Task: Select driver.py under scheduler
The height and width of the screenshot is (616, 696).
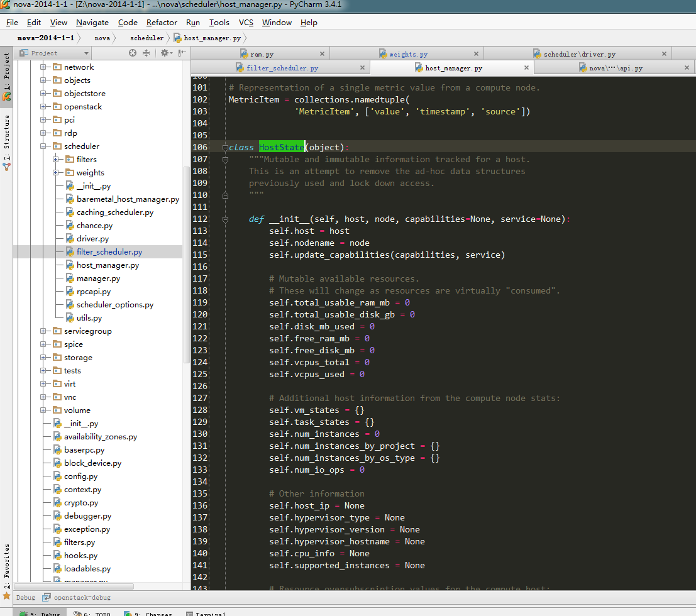Action: [93, 239]
